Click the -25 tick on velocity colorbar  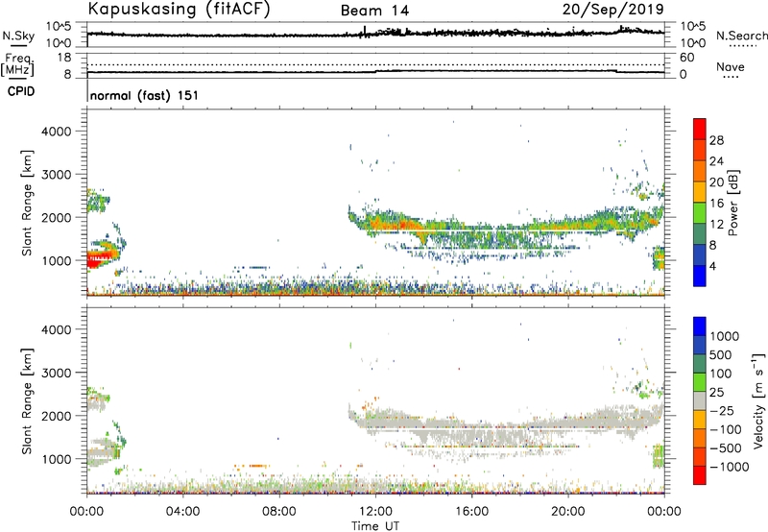tap(721, 410)
